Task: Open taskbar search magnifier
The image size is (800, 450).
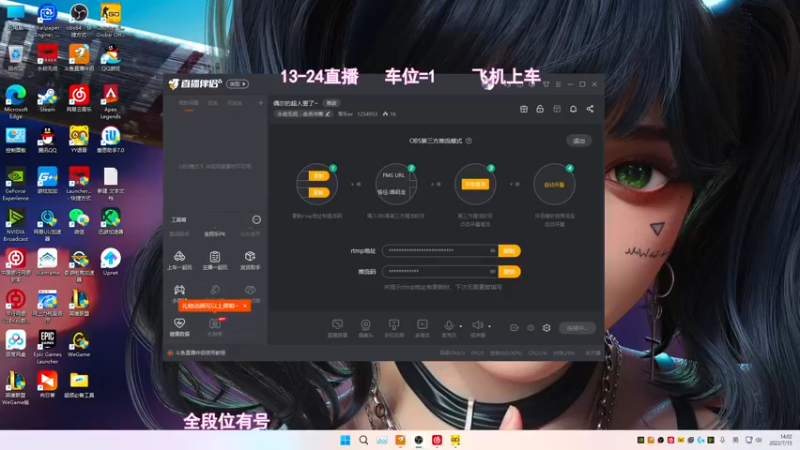Action: (363, 440)
